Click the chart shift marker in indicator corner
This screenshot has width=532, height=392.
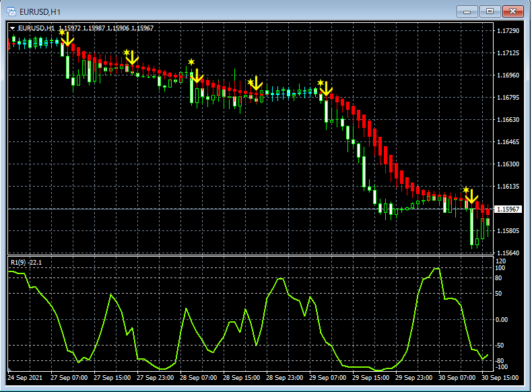pos(10,369)
